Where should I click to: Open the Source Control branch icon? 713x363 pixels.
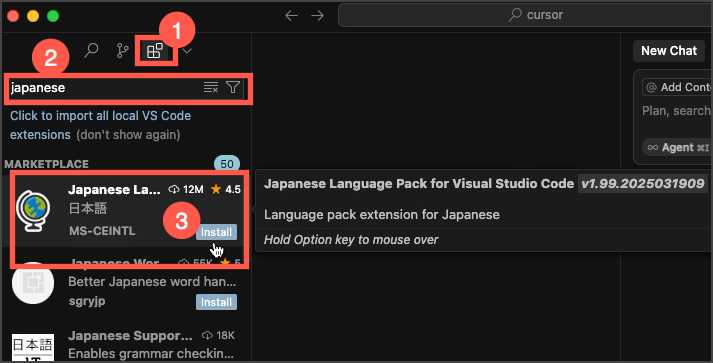(122, 50)
